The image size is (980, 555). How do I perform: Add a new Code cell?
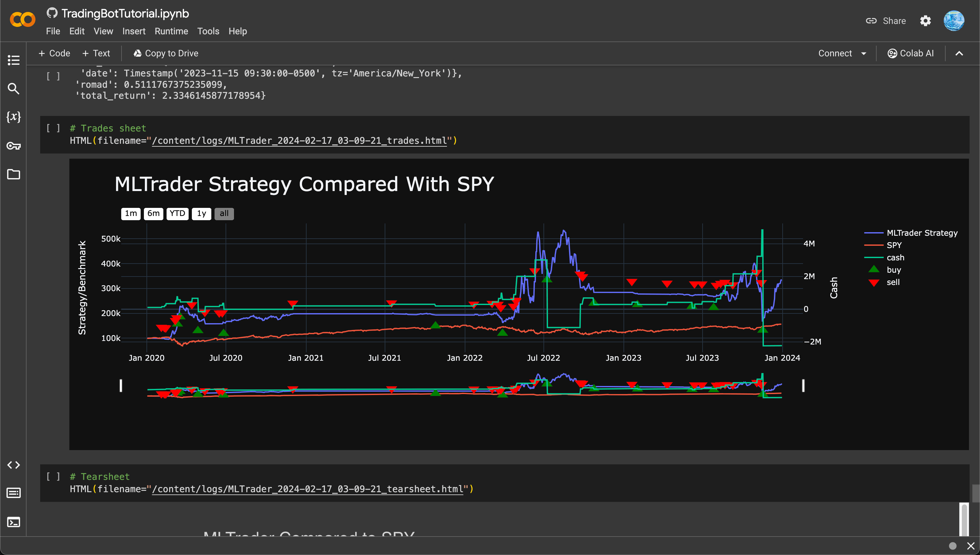click(54, 53)
